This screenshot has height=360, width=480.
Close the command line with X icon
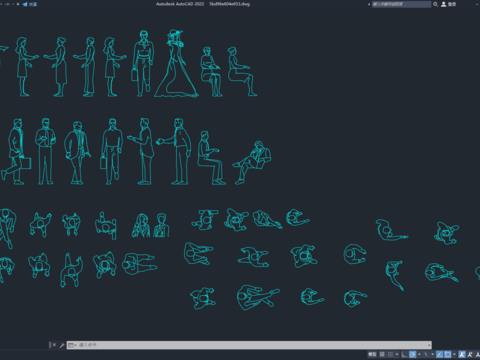click(x=54, y=345)
